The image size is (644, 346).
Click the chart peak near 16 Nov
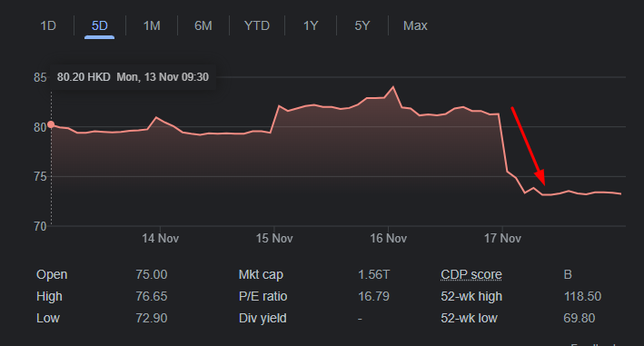point(393,86)
